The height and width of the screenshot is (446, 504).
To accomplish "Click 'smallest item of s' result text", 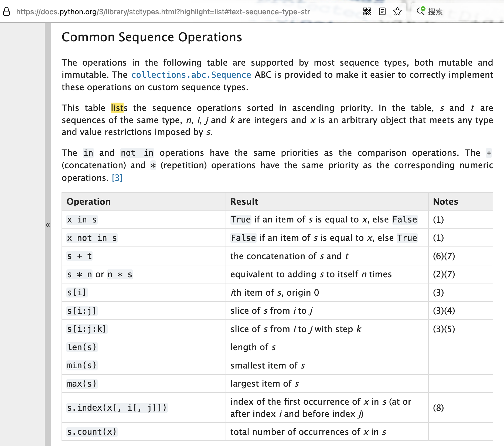I will click(x=268, y=365).
